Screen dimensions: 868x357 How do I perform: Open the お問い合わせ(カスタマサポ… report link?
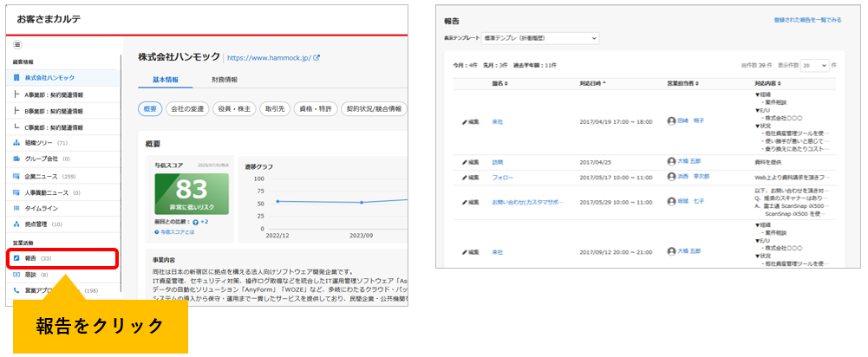[527, 203]
